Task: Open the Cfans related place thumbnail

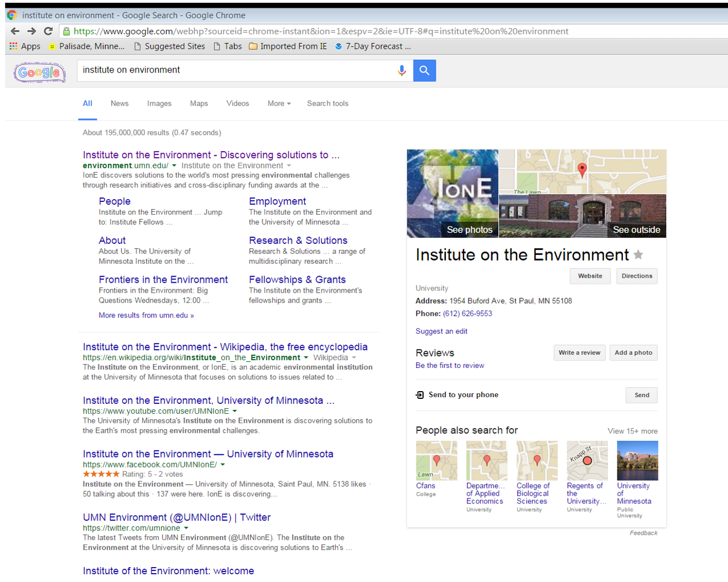Action: [x=436, y=460]
